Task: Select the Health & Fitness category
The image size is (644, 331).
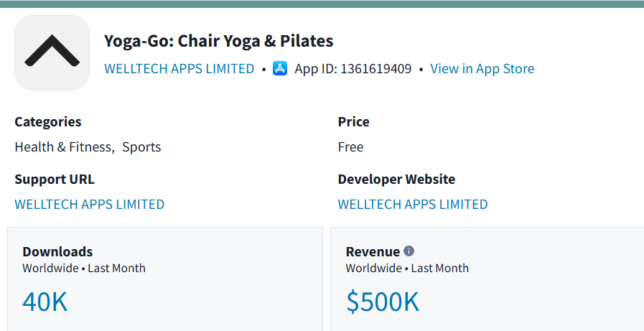Action: point(63,147)
